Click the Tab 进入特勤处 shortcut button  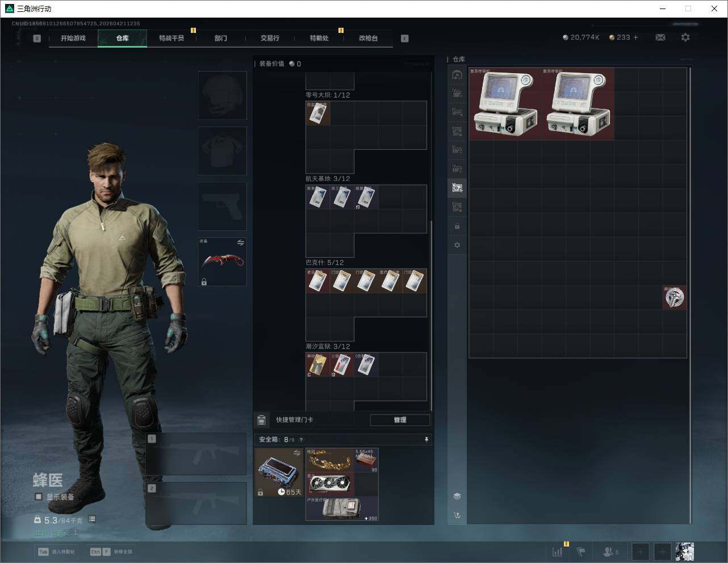coord(56,552)
